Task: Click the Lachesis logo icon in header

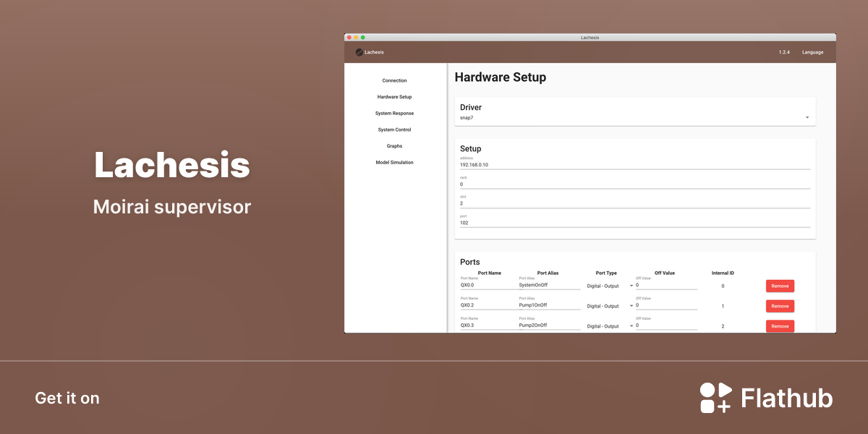Action: [x=359, y=52]
